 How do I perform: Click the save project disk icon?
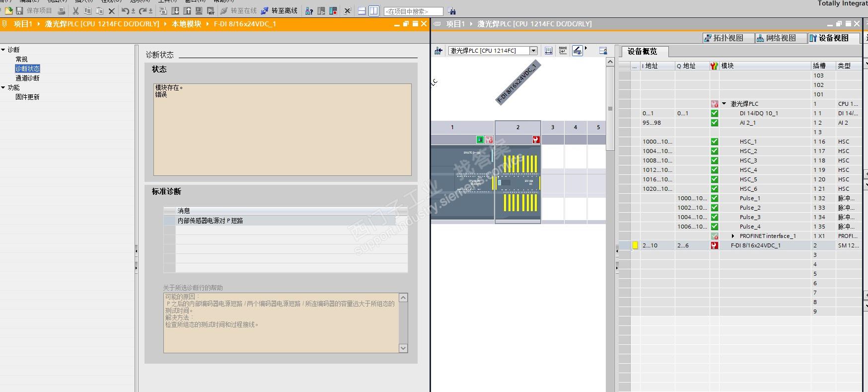[19, 10]
